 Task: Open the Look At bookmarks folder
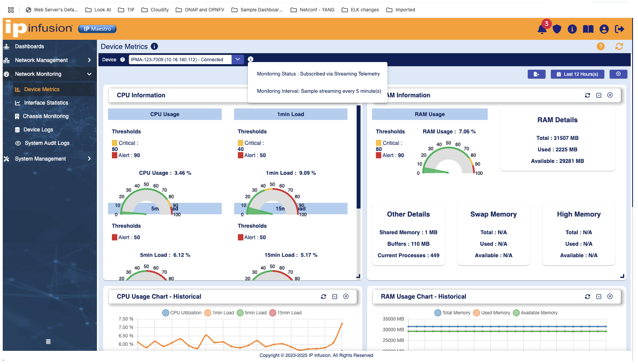98,10
